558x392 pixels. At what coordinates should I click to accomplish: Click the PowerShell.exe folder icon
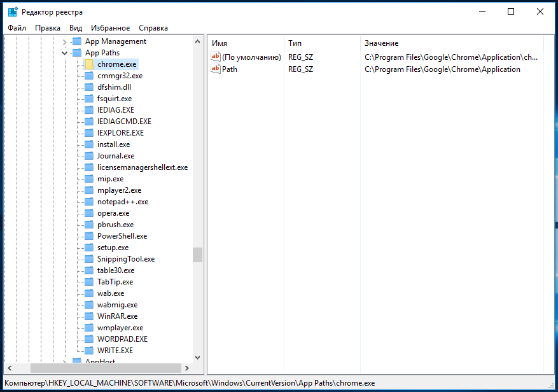coord(89,235)
